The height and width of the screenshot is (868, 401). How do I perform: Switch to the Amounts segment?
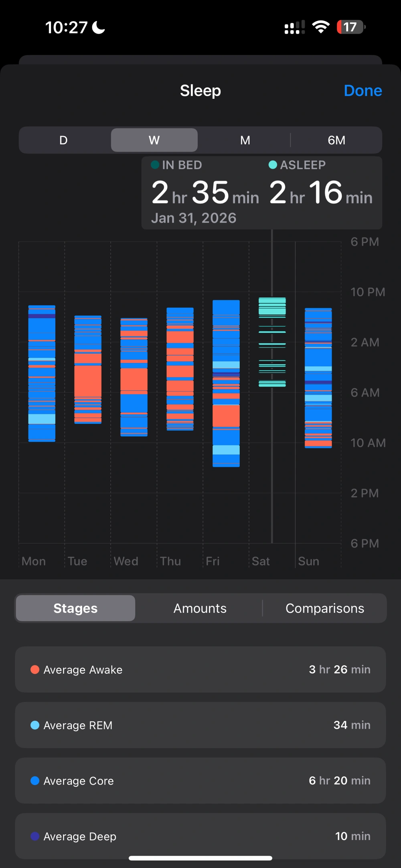click(x=200, y=608)
